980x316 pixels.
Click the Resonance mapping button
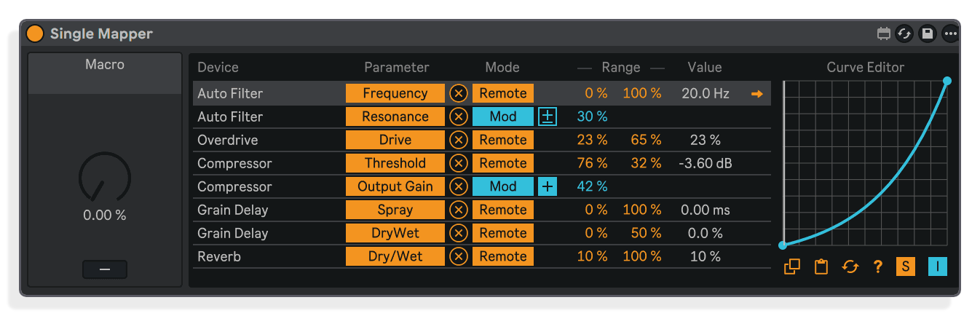click(395, 116)
